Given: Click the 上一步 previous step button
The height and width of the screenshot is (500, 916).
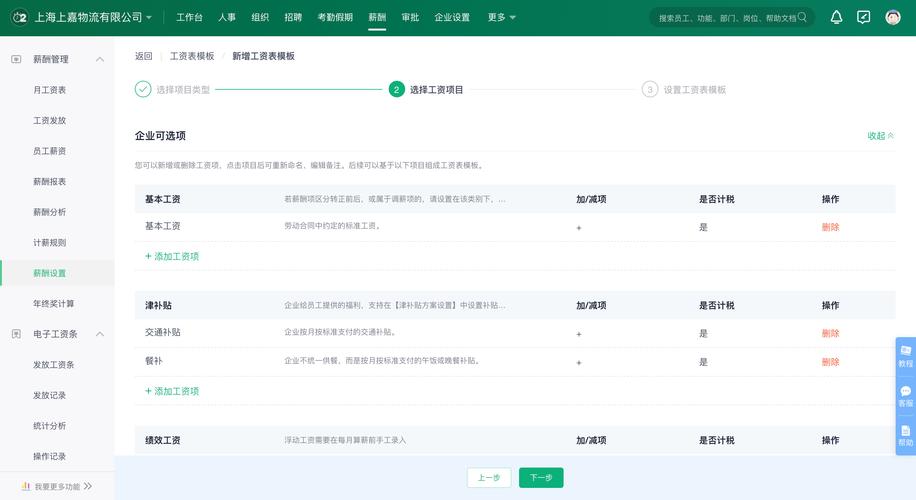Looking at the screenshot, I should point(489,478).
